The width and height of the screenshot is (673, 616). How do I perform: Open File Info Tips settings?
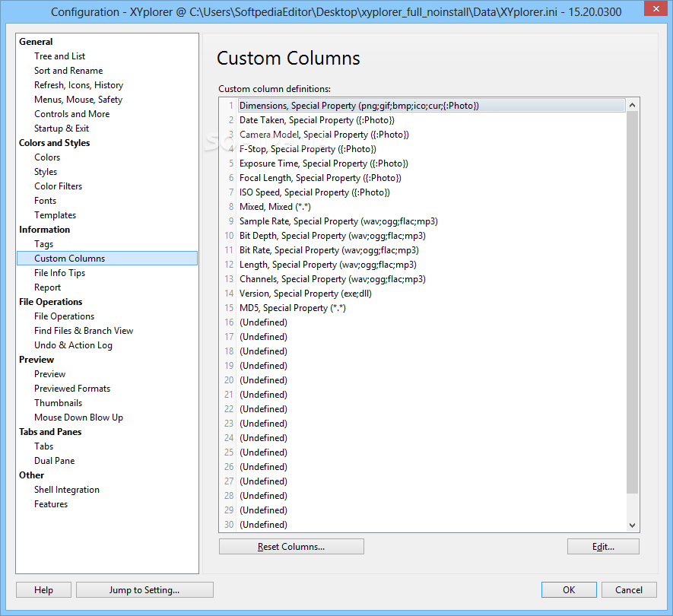click(59, 273)
